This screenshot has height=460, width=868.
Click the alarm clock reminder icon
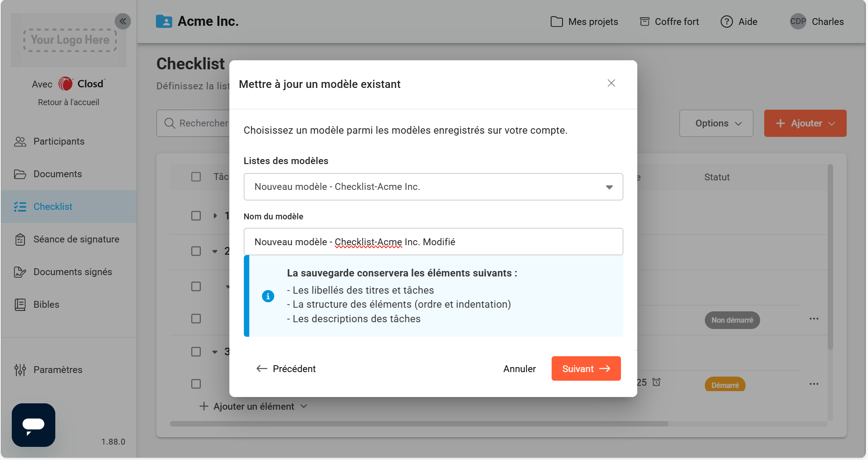tap(656, 382)
